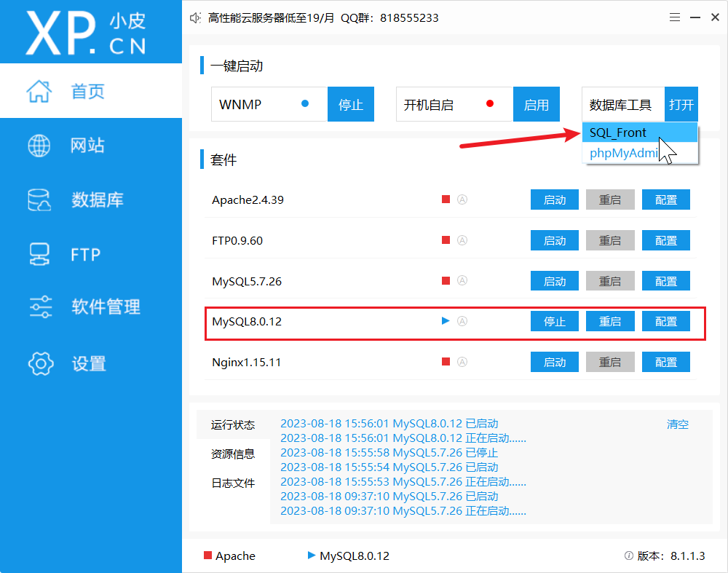728x573 pixels.
Task: Toggle the auto-start A icon for Nginx1.15.11
Action: [462, 362]
